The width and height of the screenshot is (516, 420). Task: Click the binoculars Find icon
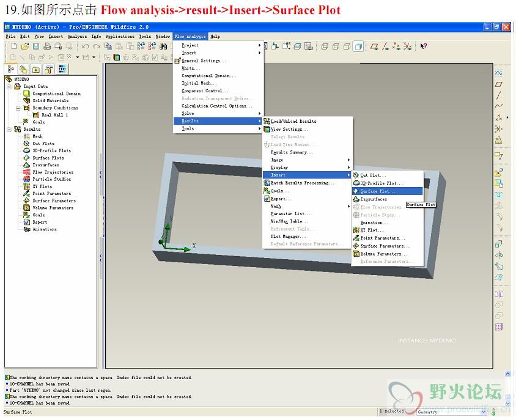pos(163,46)
